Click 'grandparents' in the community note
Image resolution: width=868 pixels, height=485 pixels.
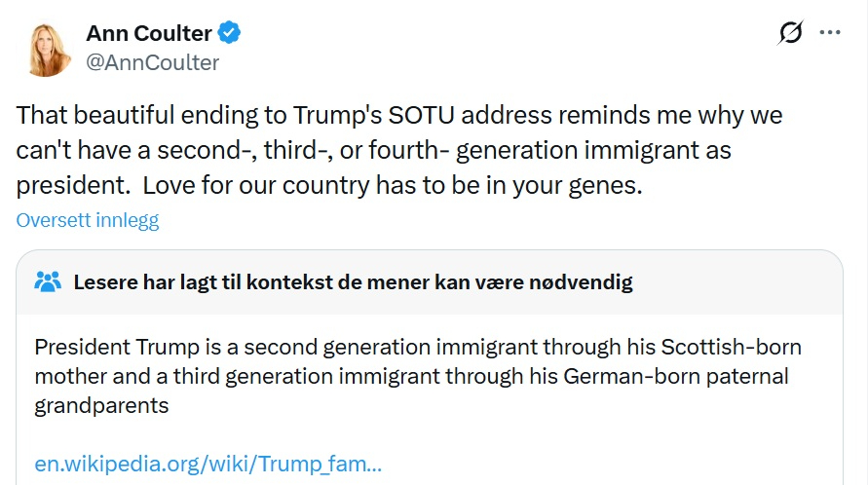101,404
